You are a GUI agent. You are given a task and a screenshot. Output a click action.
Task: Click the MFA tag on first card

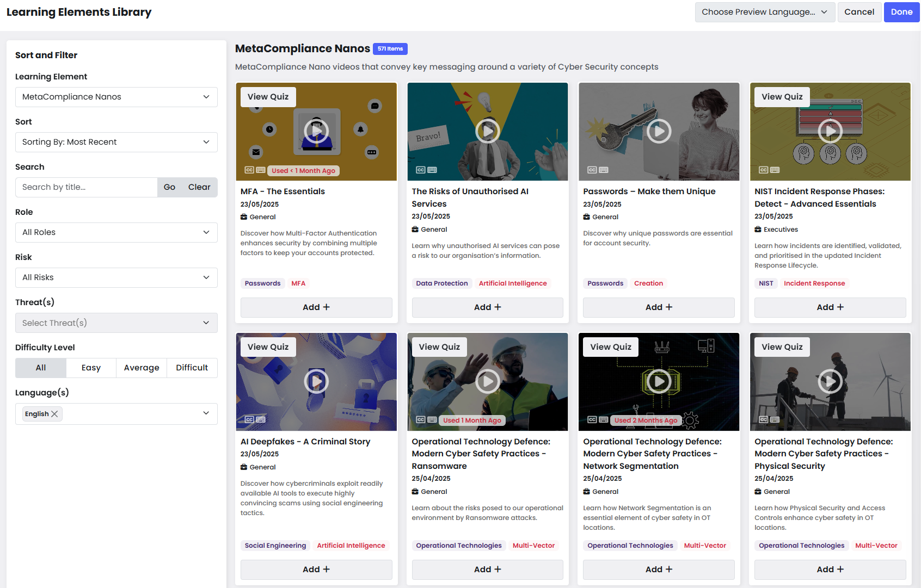(x=298, y=283)
